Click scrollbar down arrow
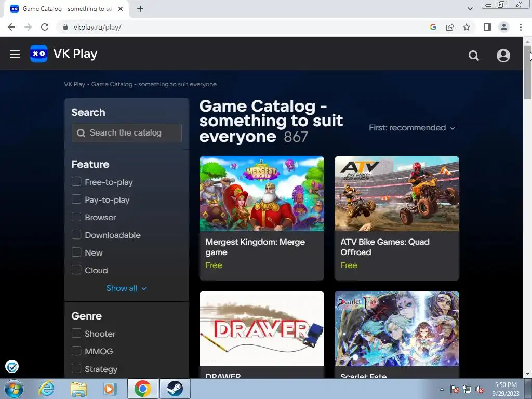Viewport: 532px width, 399px height. pos(527,374)
